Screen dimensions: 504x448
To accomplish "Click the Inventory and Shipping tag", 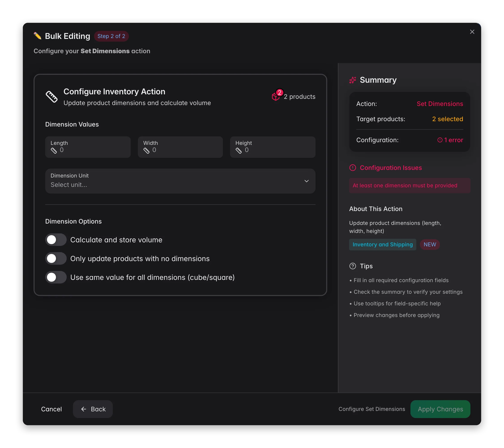I will (x=382, y=245).
